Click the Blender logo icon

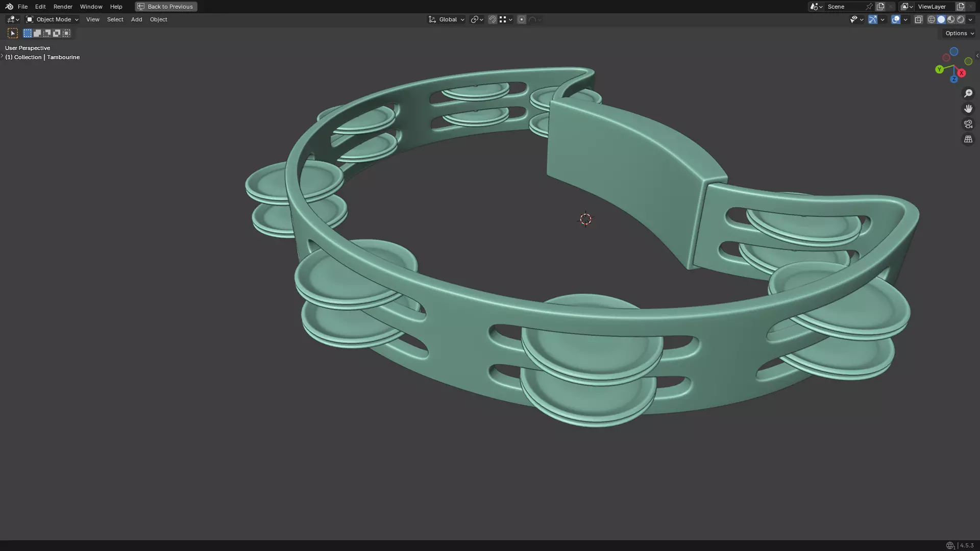[9, 7]
